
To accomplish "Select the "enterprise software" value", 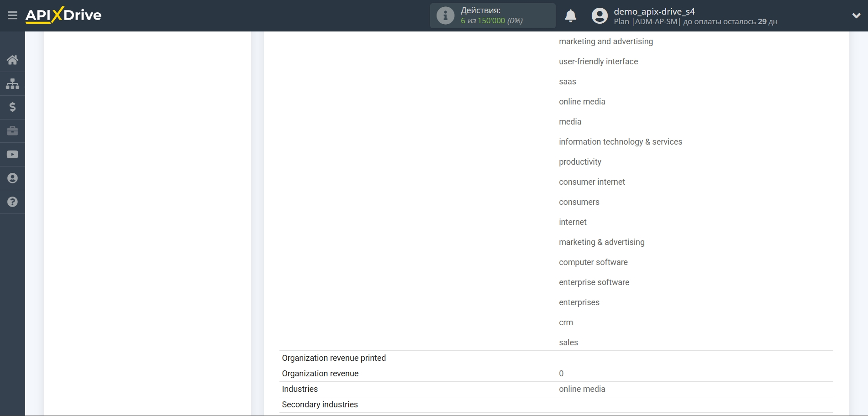I will [x=594, y=282].
